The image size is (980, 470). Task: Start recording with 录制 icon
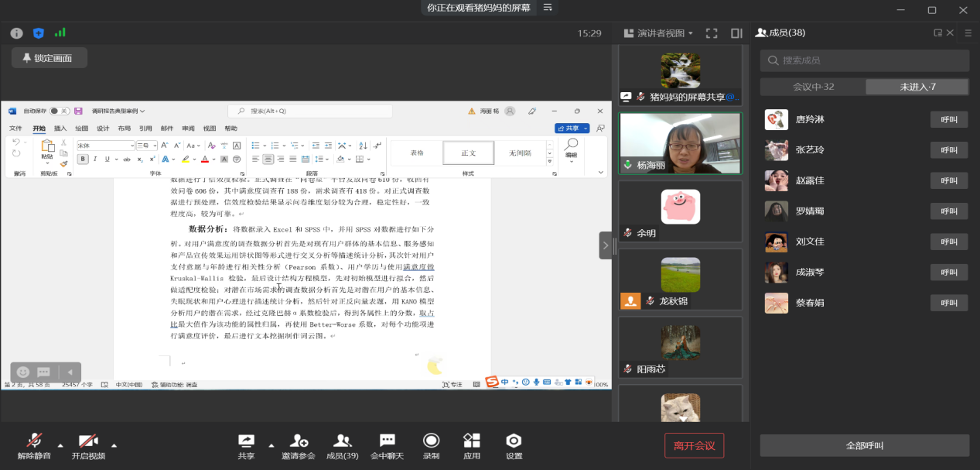pyautogui.click(x=431, y=446)
